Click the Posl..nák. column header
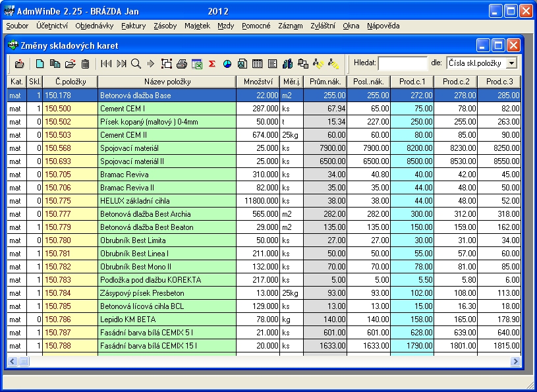This screenshot has width=537, height=392. tap(368, 82)
